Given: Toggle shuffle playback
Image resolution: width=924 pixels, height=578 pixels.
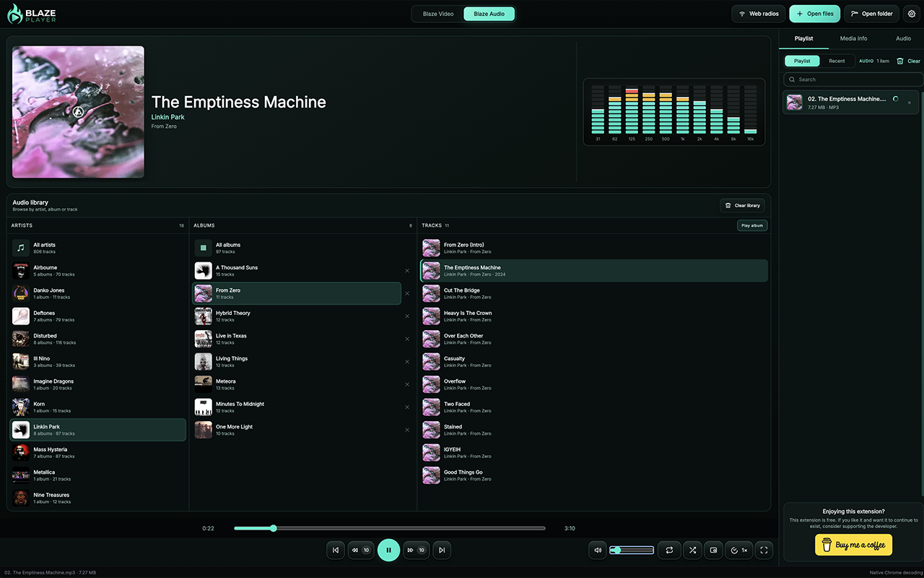Looking at the screenshot, I should tap(692, 550).
